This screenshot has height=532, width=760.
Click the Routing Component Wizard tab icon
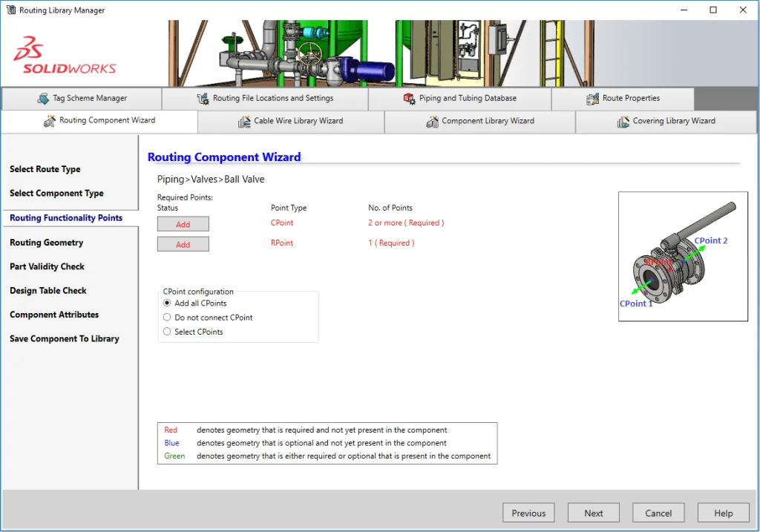coord(50,121)
